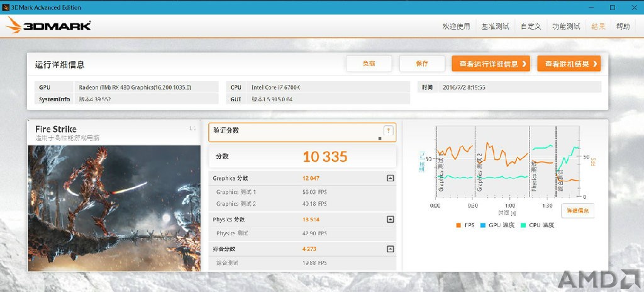Open 详细信息 button under the chart
This screenshot has height=292, width=644.
577,211
